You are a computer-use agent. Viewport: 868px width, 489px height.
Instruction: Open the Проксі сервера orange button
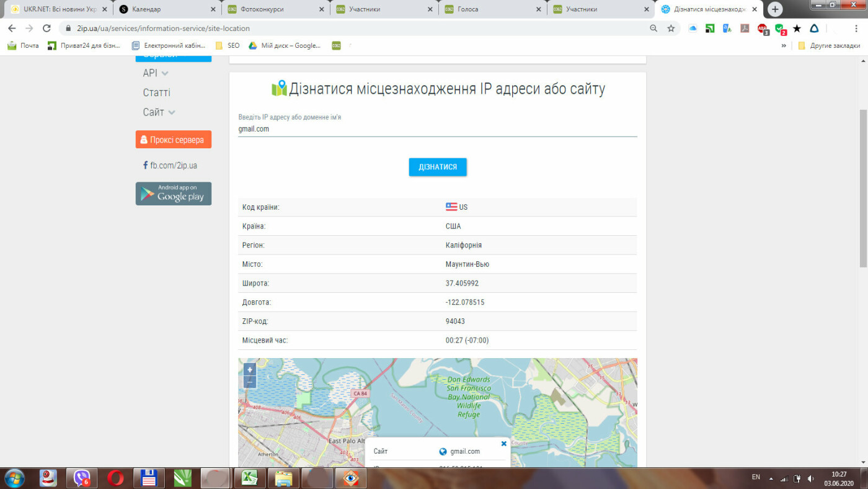(x=174, y=140)
